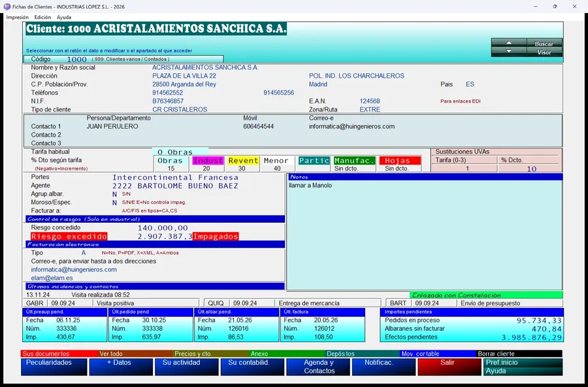The width and height of the screenshot is (588, 387).
Task: Click the elam@elam.es email address
Action: coord(52,278)
